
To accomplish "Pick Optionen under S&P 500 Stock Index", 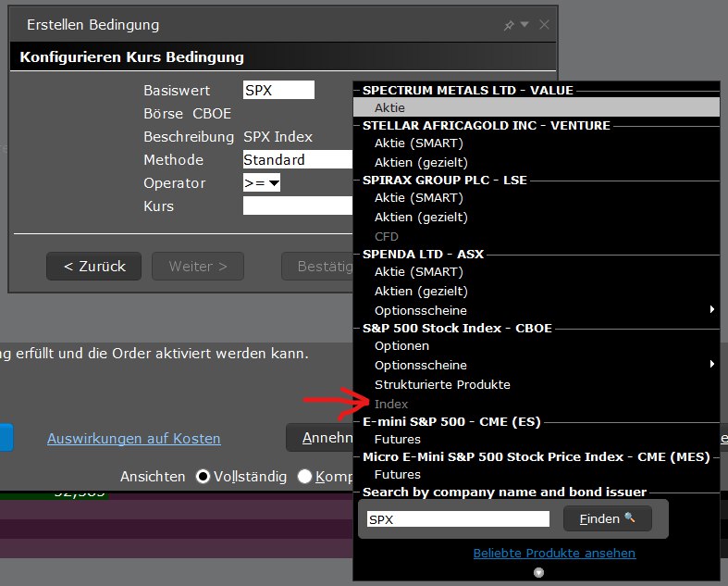I will click(x=402, y=345).
